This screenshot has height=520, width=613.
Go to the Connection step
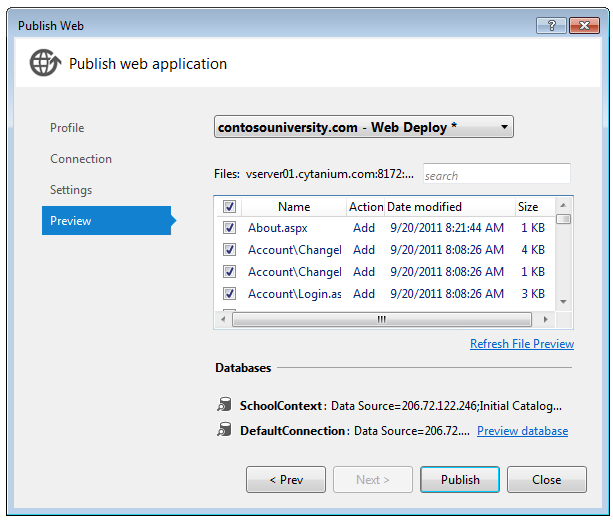click(x=81, y=159)
